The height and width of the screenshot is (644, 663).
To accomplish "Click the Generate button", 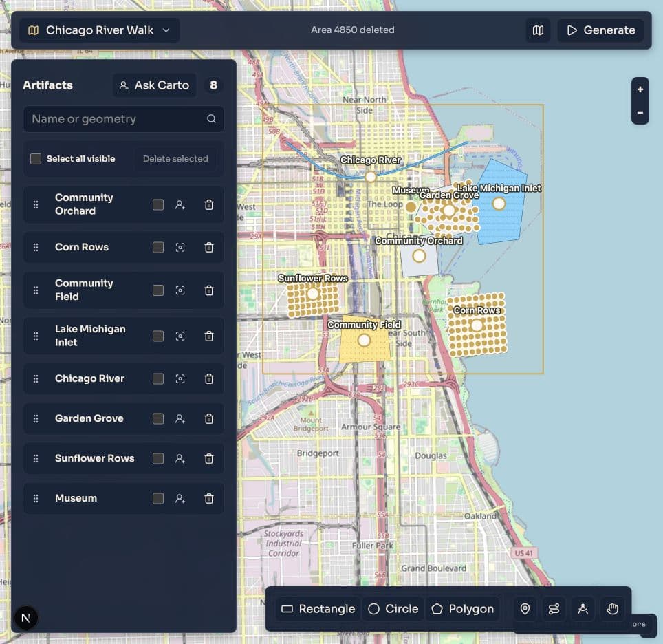I will (x=601, y=30).
